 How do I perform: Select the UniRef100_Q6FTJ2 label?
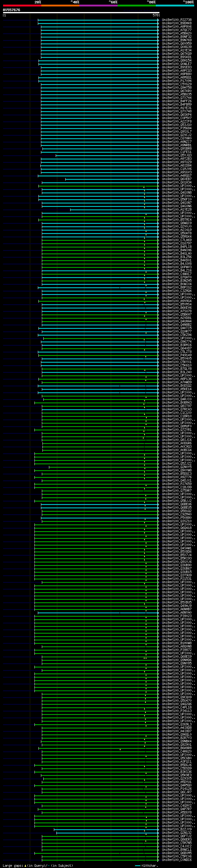(x=176, y=836)
